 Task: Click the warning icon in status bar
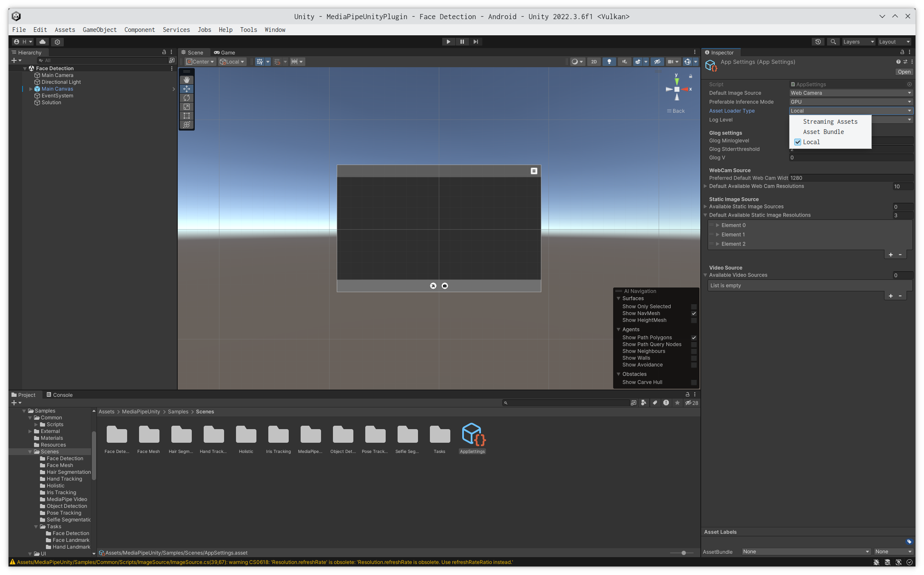(x=12, y=562)
